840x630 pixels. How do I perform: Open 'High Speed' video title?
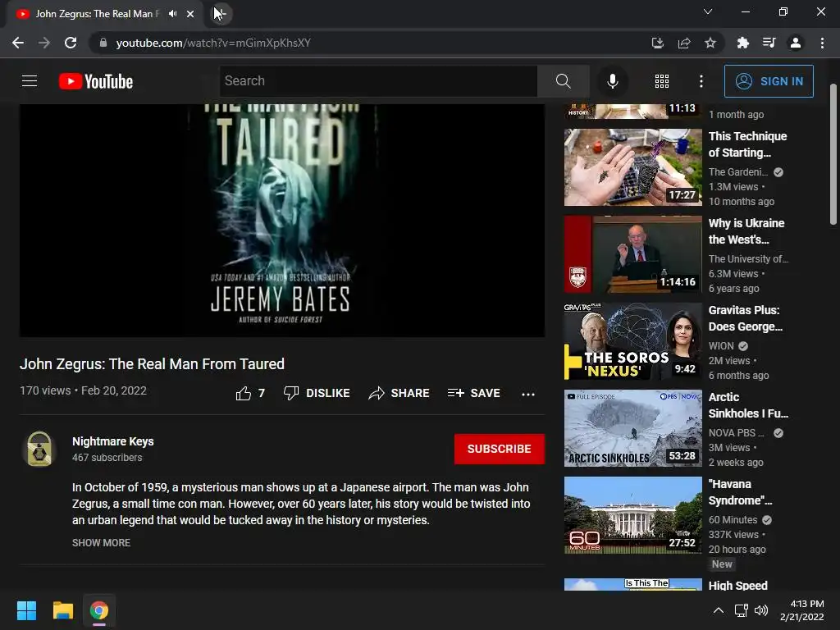[737, 585]
